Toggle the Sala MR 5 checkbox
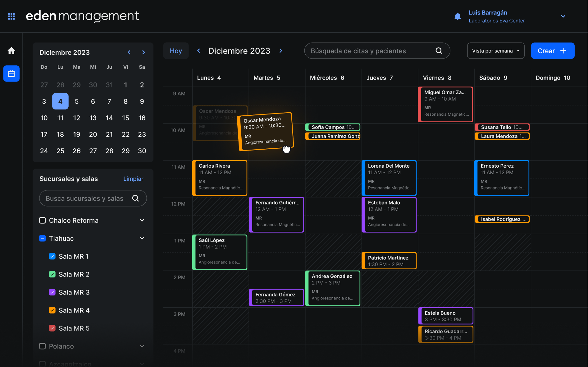Screen dimensions: 588x367 (x=52, y=328)
